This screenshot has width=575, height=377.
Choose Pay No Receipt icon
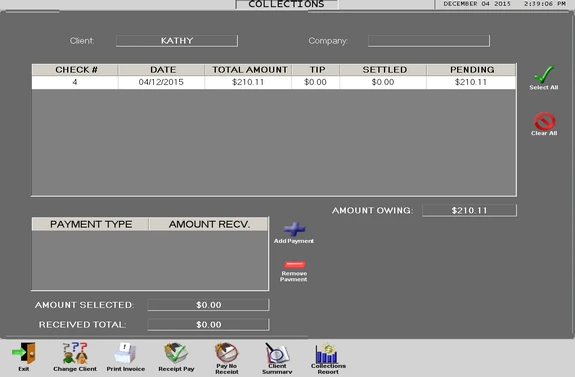[227, 353]
